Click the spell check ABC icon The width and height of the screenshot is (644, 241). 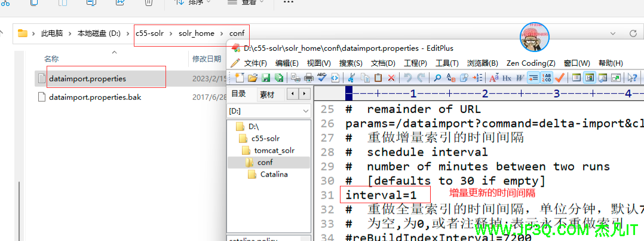321,77
